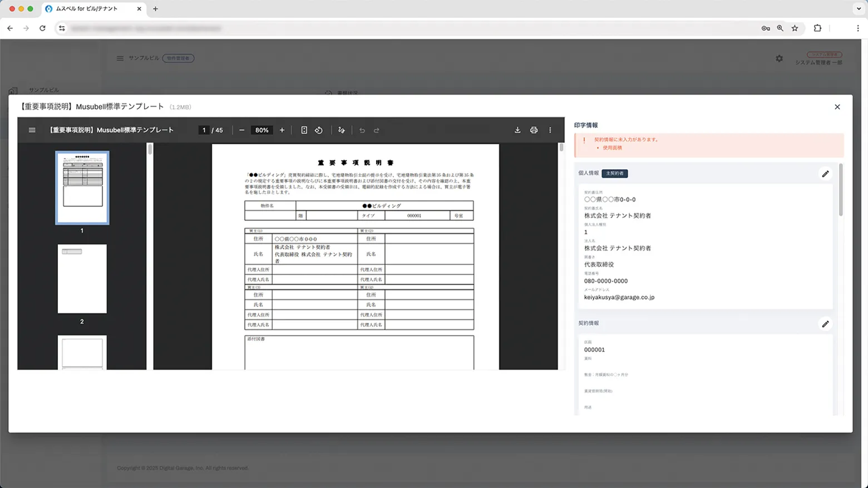The image size is (868, 488).
Task: Download the PDF document
Action: point(517,130)
